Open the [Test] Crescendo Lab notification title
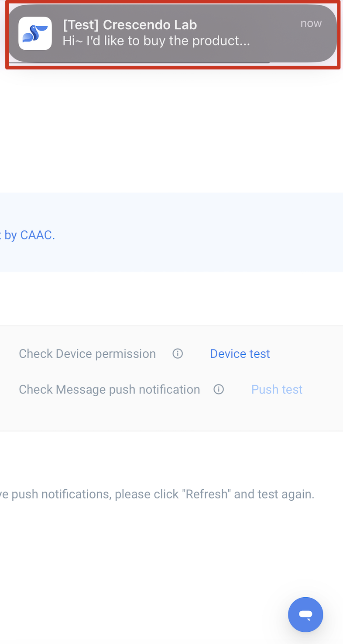This screenshot has height=644, width=343. (x=130, y=25)
